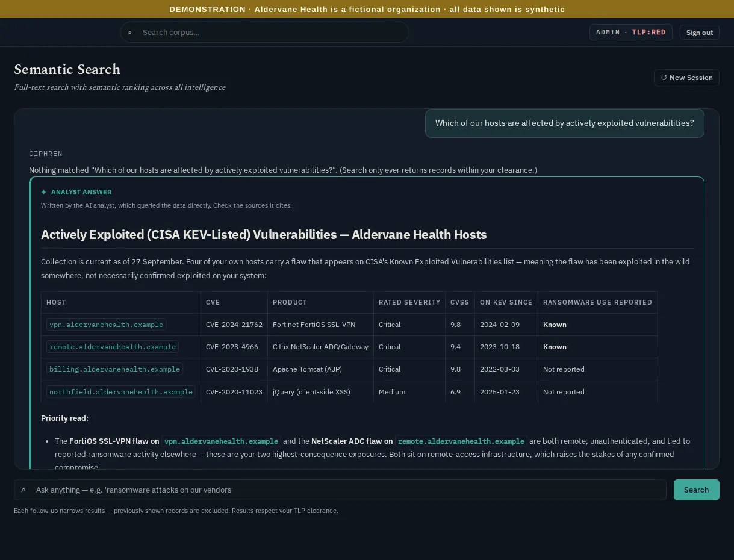Click the CVSS column header
734x560 pixels.
pyautogui.click(x=459, y=302)
